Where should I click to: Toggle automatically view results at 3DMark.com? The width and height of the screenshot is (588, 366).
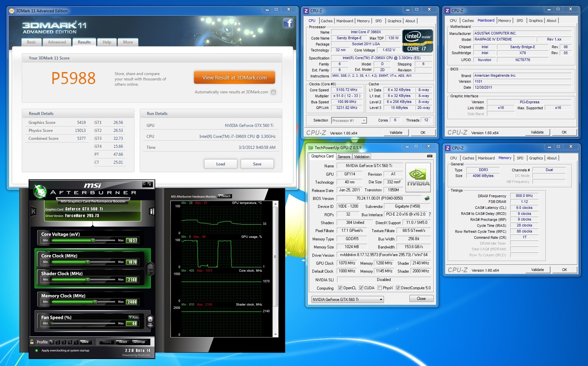[x=273, y=92]
